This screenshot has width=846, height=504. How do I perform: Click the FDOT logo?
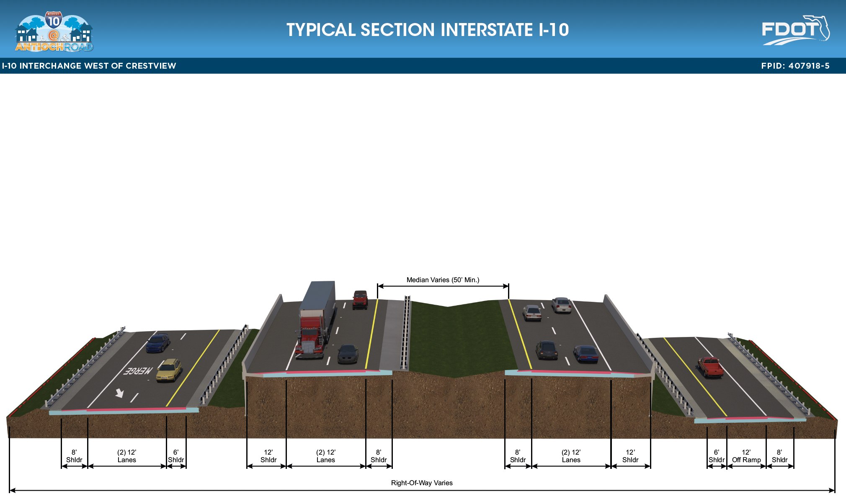(x=796, y=30)
